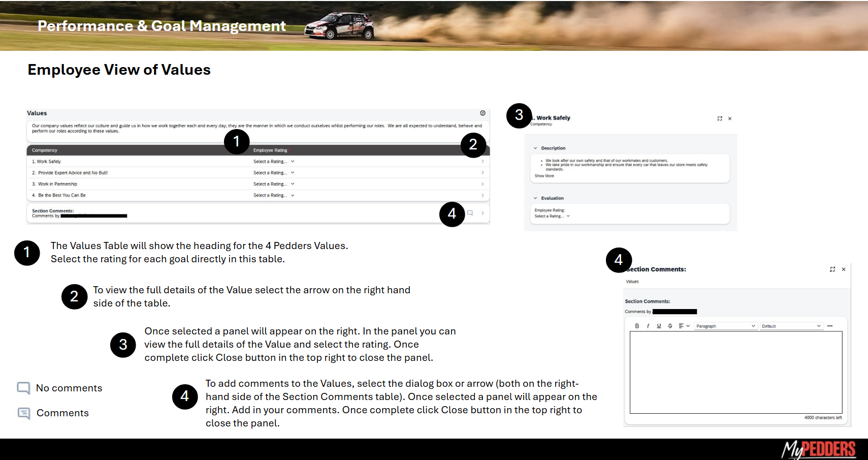Collapse the Evaluation section chevron
The height and width of the screenshot is (460, 868).
(x=535, y=198)
